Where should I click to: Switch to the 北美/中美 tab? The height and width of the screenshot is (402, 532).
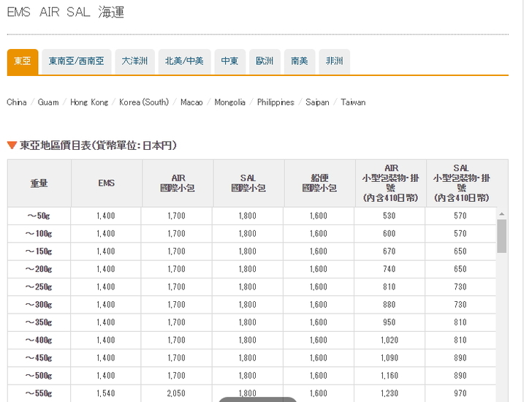click(x=184, y=61)
